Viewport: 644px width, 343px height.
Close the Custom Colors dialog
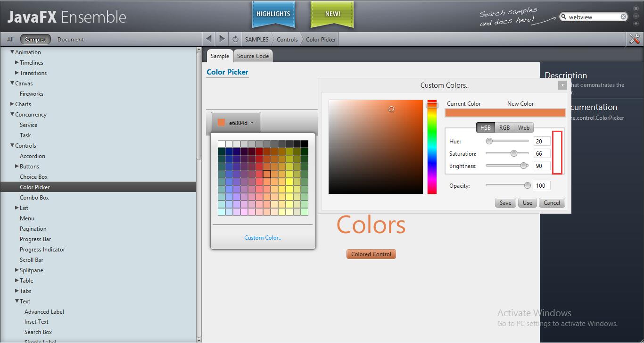tap(562, 85)
